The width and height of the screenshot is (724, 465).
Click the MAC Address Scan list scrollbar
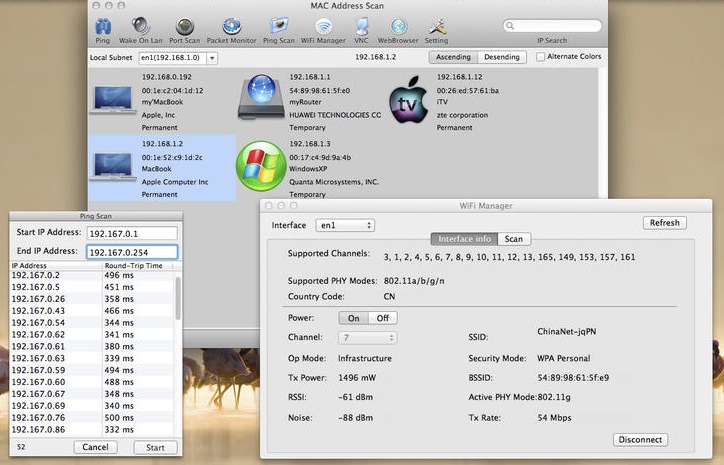tap(602, 134)
